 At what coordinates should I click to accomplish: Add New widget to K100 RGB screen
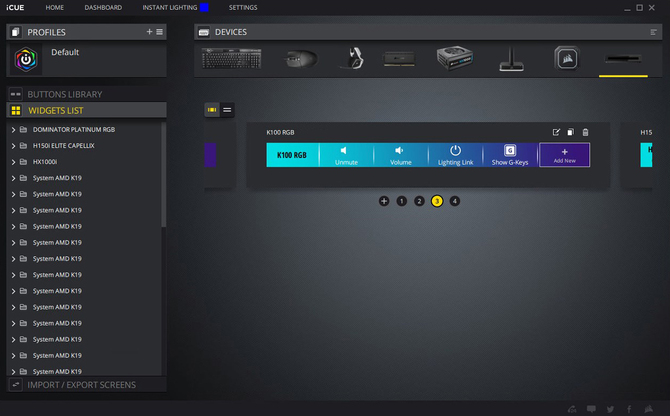coord(564,155)
